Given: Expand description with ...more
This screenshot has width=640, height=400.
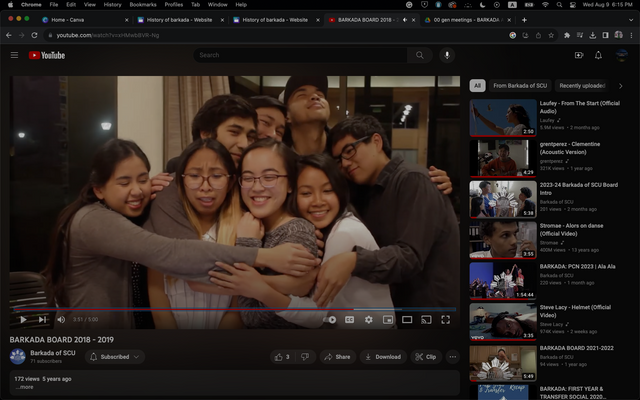Looking at the screenshot, I should [x=26, y=387].
